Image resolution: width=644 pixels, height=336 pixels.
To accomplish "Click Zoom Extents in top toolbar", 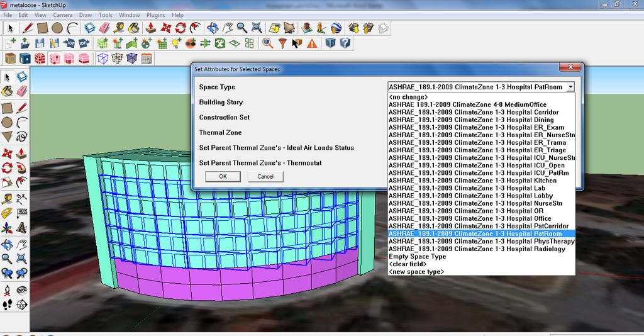I will coord(257,28).
